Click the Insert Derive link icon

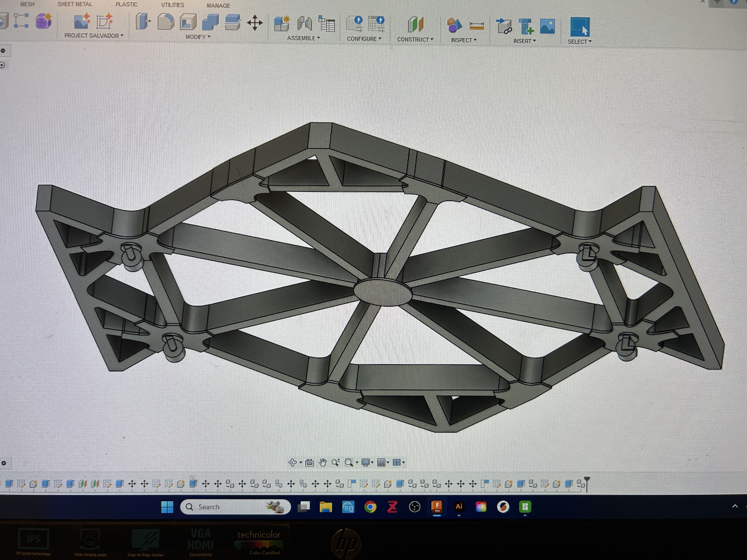(x=504, y=26)
